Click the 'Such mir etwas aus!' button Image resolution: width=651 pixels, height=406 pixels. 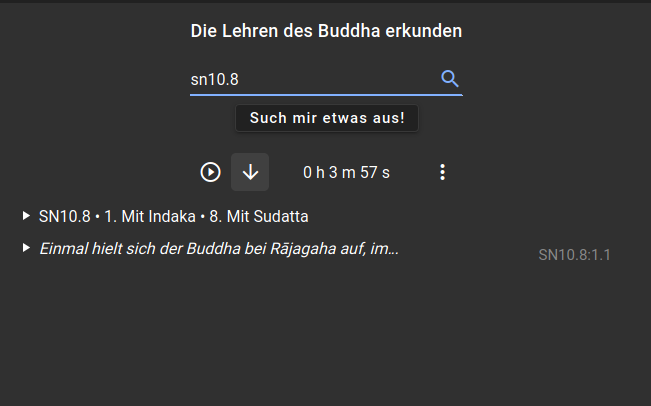[x=327, y=118]
